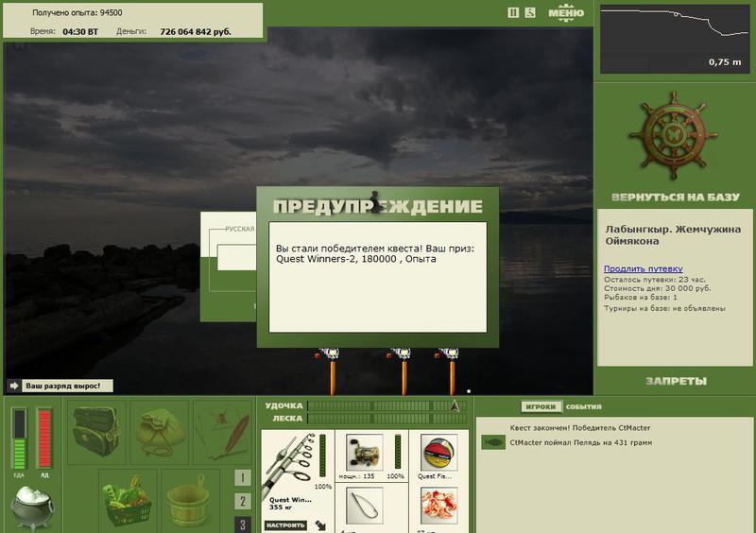The width and height of the screenshot is (756, 533).
Task: Click 'Квест закончен! Победитель CtMacter' message
Action: tap(580, 428)
